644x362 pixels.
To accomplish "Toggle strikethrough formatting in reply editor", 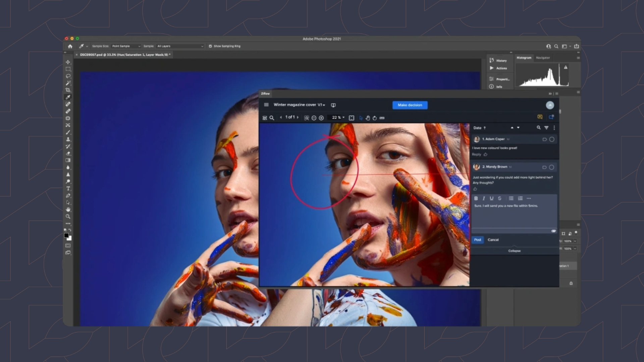I will coord(499,198).
